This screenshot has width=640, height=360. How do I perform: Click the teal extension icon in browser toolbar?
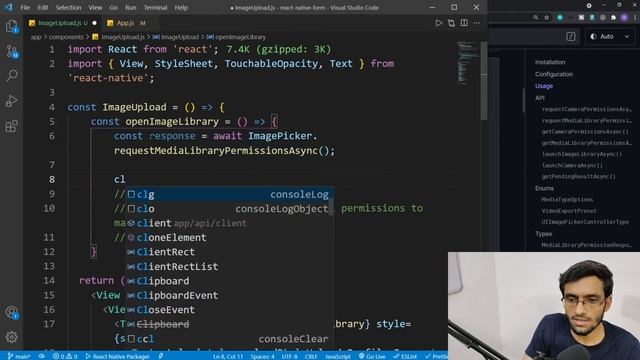tap(560, 18)
